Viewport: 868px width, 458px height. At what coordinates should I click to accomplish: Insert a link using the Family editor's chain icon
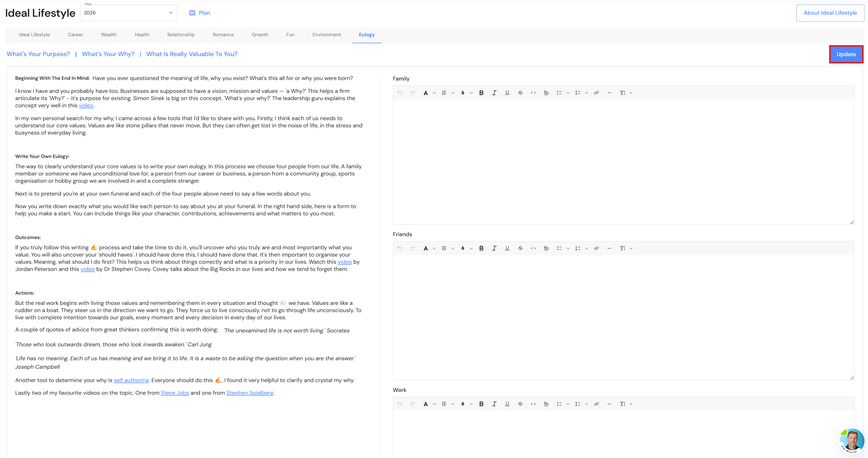(596, 93)
